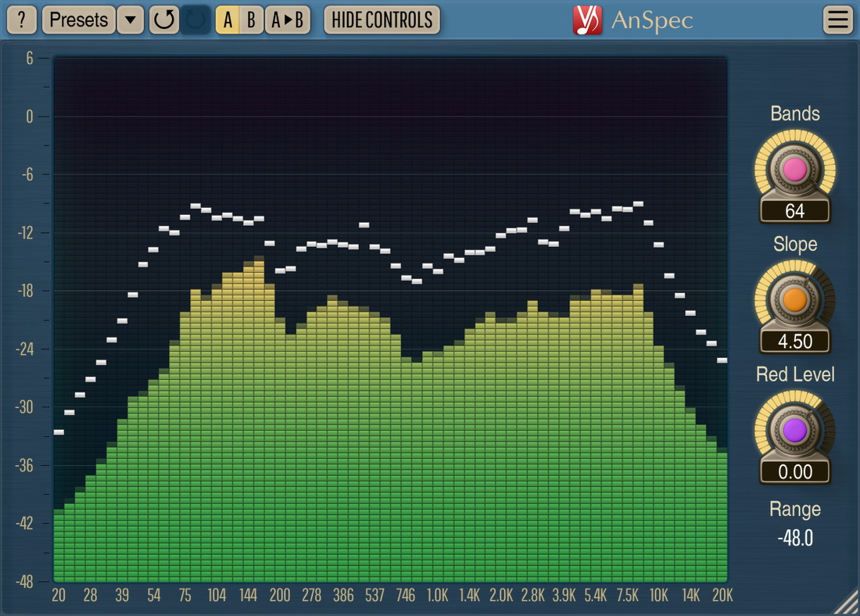Copy state A to B
Screen dimensions: 860x616
coord(287,20)
